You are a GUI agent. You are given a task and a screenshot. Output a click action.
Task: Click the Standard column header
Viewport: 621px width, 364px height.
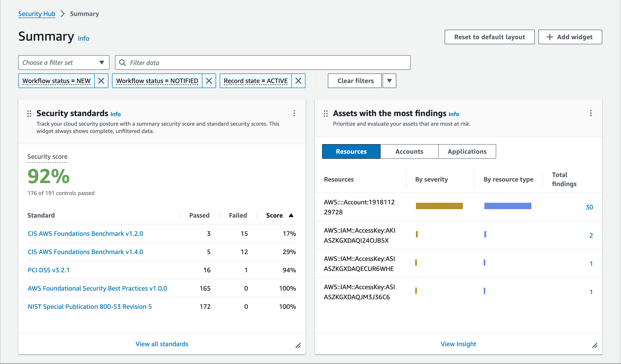pyautogui.click(x=41, y=215)
